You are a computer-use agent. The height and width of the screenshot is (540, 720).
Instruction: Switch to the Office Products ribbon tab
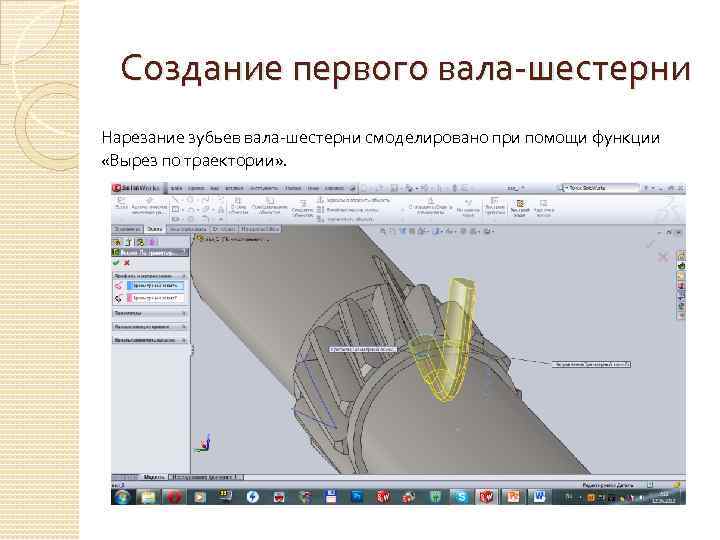click(x=260, y=229)
